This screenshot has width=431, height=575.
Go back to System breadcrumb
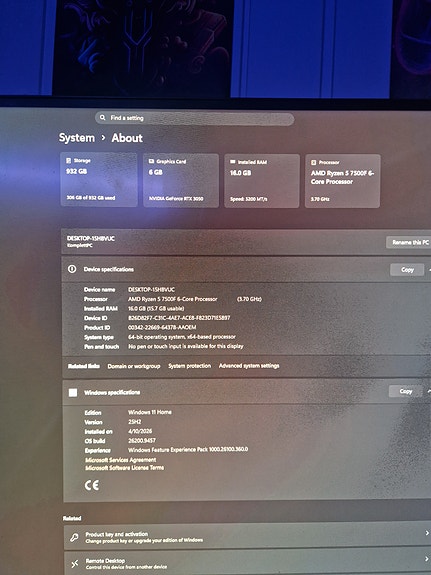[77, 138]
